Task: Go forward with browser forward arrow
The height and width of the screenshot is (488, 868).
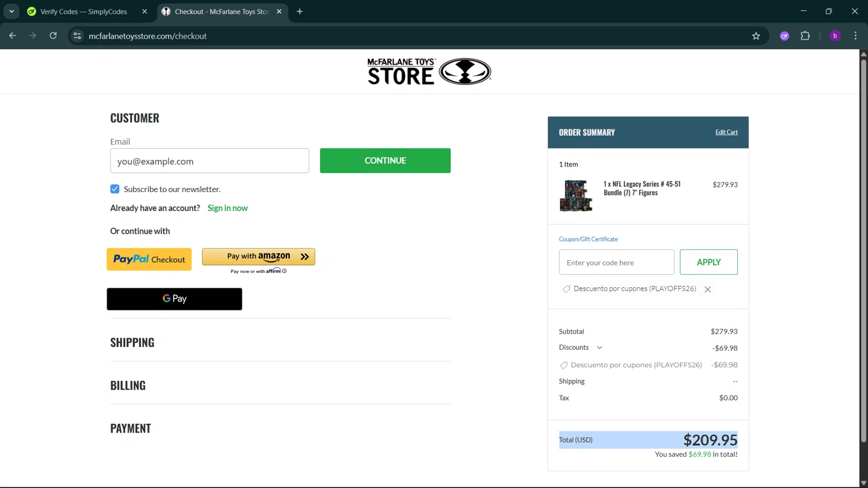Action: pyautogui.click(x=33, y=36)
